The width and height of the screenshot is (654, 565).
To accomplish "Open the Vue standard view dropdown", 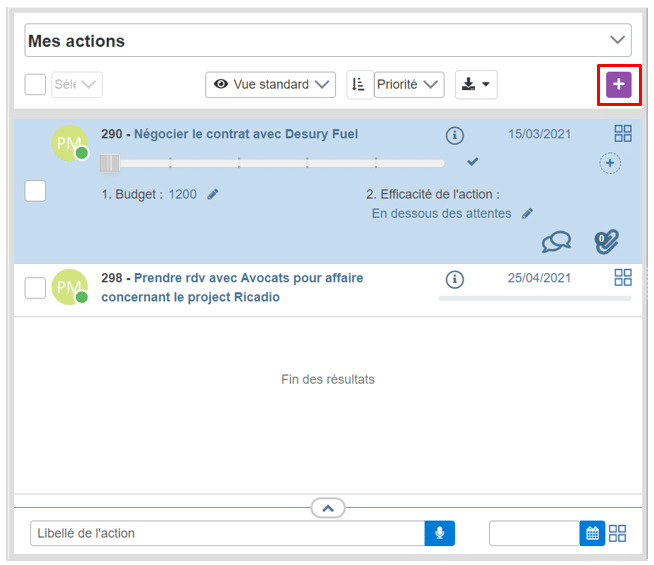I will click(x=270, y=85).
